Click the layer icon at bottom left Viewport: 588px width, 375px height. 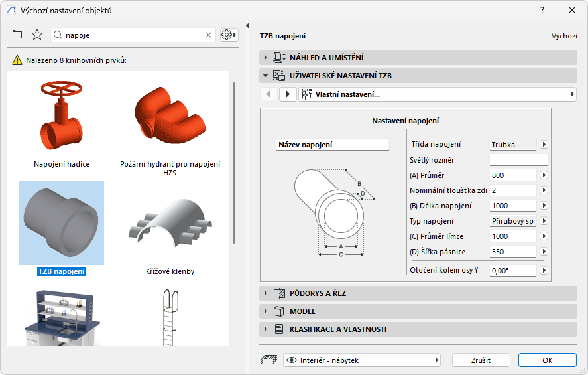click(x=268, y=360)
